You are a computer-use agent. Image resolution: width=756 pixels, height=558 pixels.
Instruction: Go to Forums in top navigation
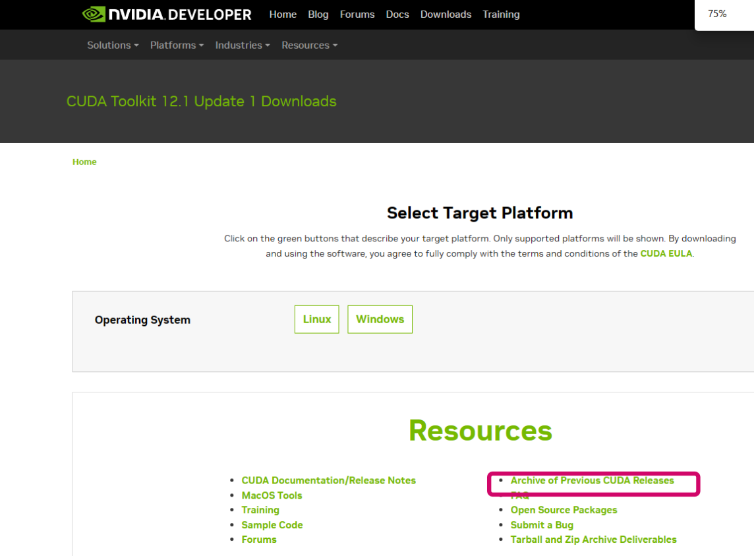(x=357, y=15)
